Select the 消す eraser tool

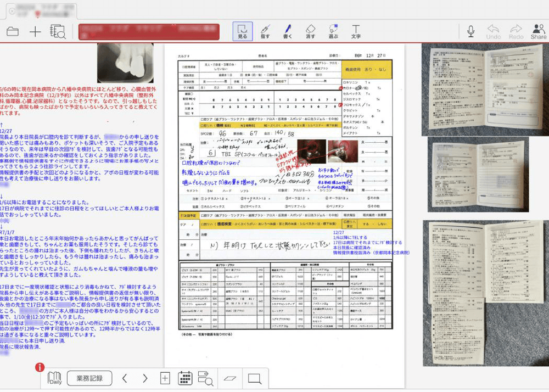(310, 32)
